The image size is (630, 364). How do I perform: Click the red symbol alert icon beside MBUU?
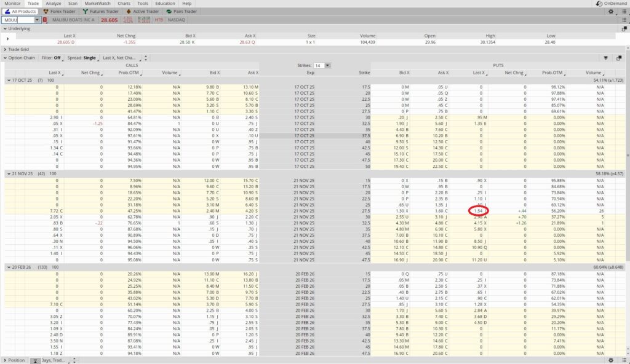pyautogui.click(x=45, y=20)
